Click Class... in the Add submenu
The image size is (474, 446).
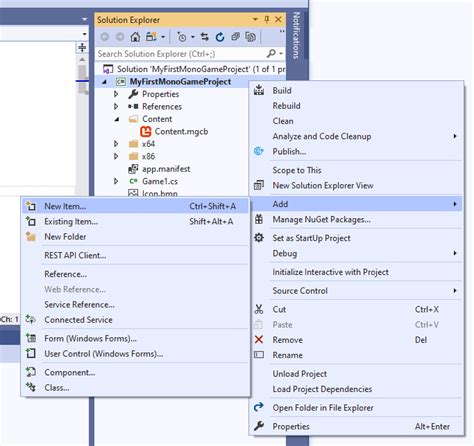pyautogui.click(x=136, y=388)
